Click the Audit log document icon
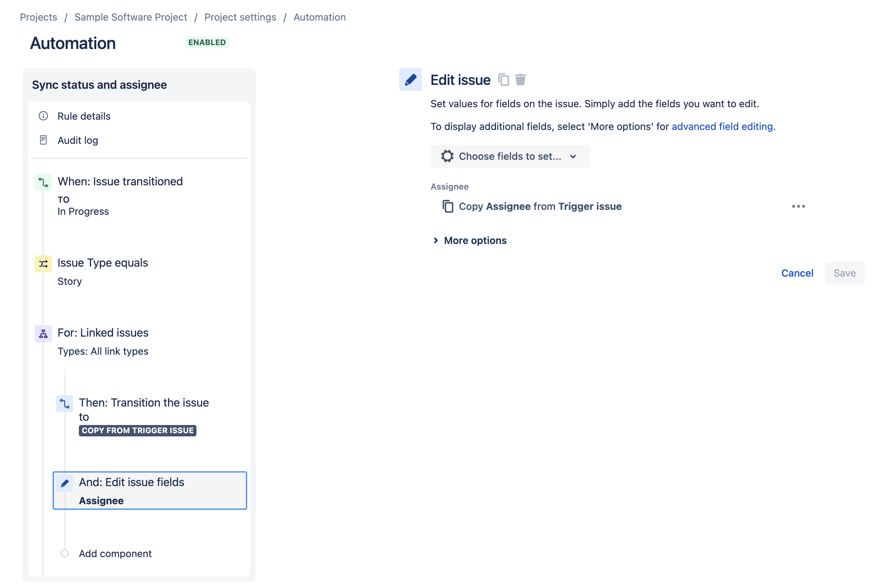The height and width of the screenshot is (588, 886). (x=43, y=140)
